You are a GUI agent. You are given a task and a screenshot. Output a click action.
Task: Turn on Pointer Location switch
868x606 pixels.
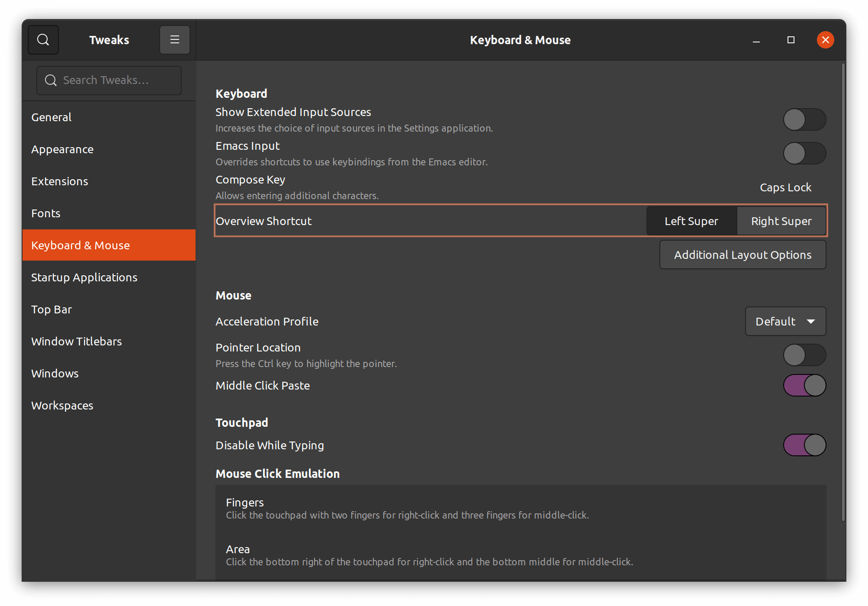[x=804, y=355]
